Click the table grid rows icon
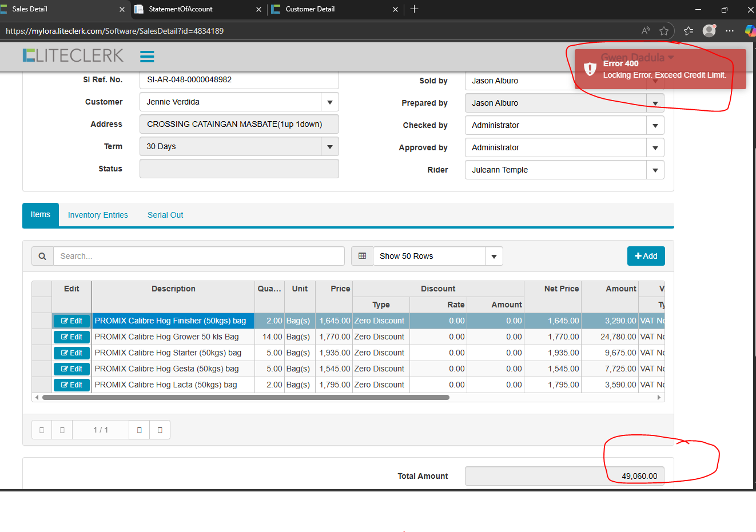This screenshot has width=756, height=532. pos(362,256)
